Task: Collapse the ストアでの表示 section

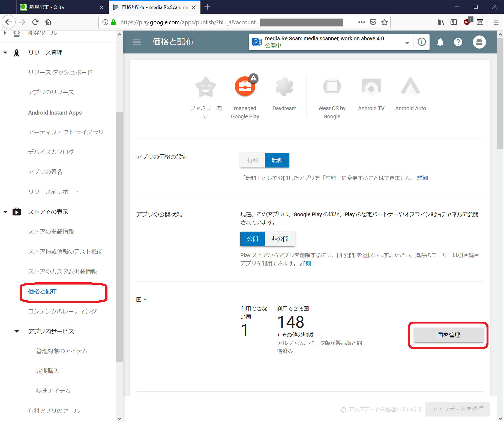Action: click(5, 212)
